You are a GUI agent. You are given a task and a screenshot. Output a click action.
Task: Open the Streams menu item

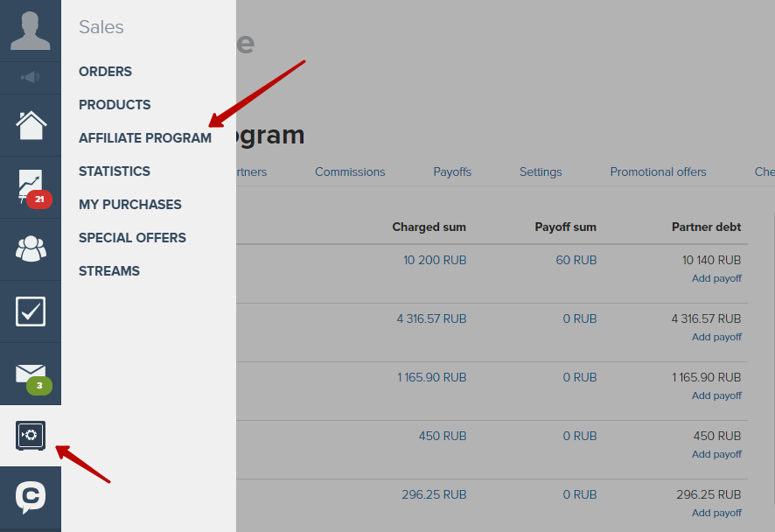[109, 271]
